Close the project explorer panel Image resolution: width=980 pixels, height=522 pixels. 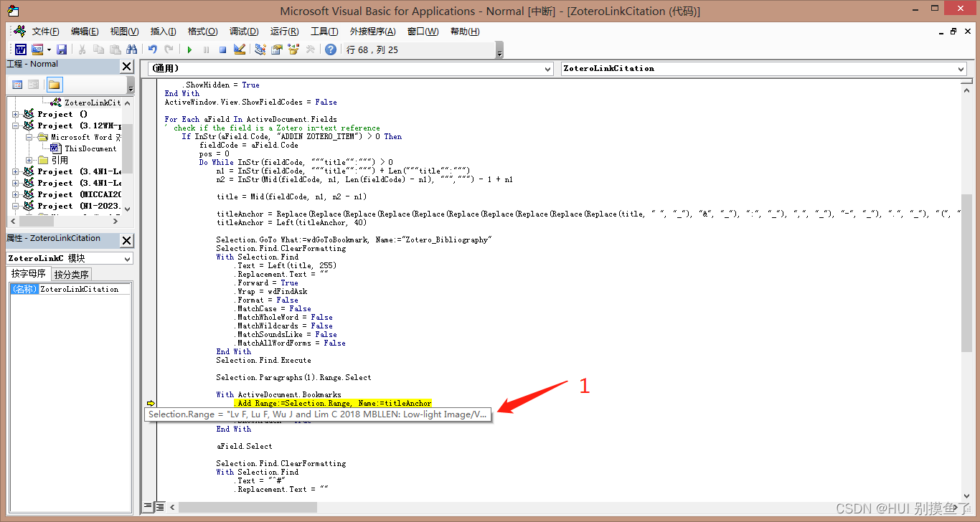[x=126, y=66]
